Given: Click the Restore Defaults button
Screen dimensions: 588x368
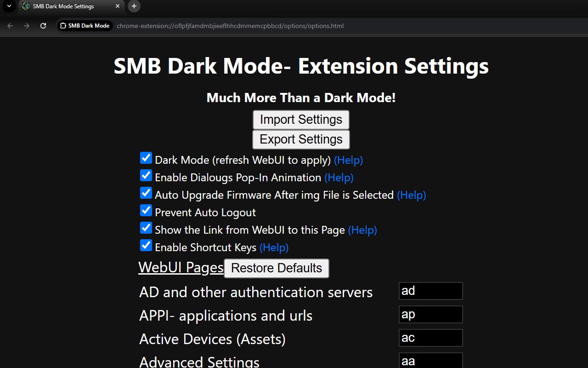Looking at the screenshot, I should [277, 268].
